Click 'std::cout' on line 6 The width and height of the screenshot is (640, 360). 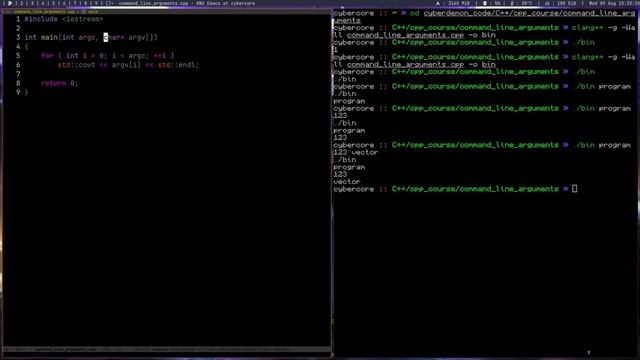pos(76,65)
